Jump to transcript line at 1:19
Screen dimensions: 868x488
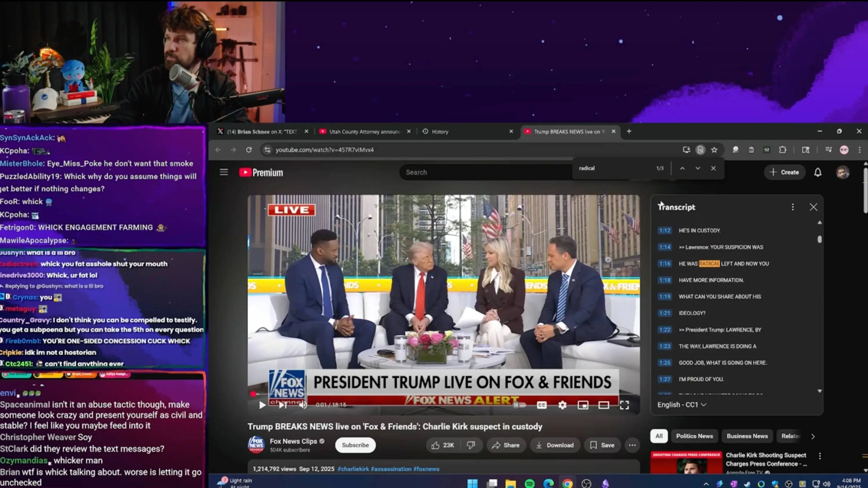719,296
